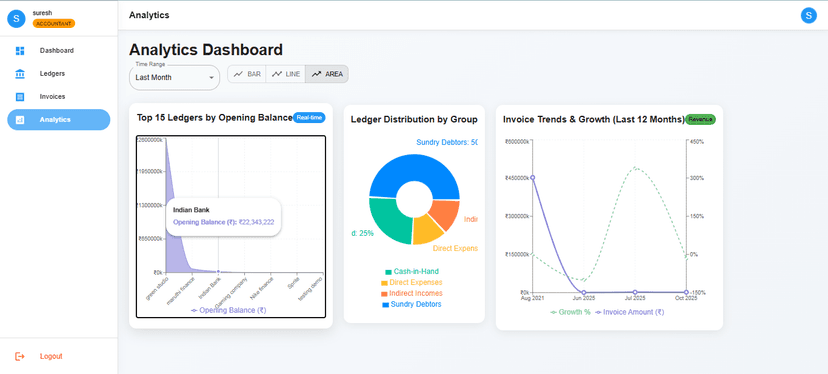Toggle the Direct Expenses legend item
828x374 pixels.
click(411, 283)
